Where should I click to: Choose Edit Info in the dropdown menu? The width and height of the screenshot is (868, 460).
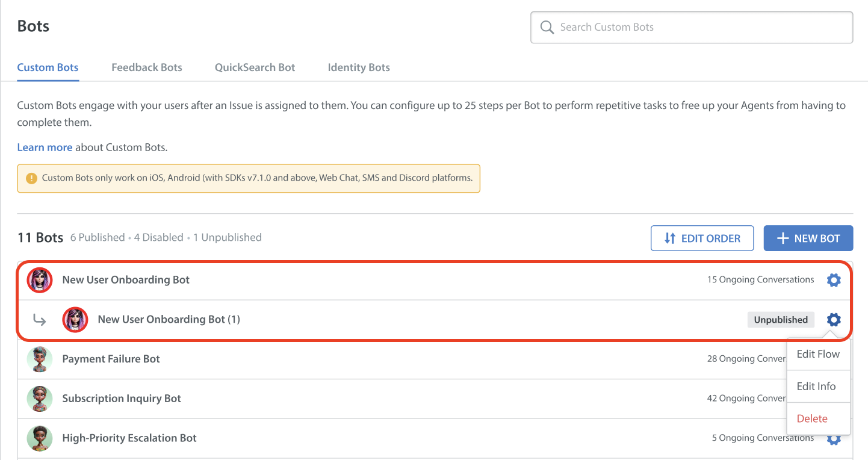[x=816, y=387]
